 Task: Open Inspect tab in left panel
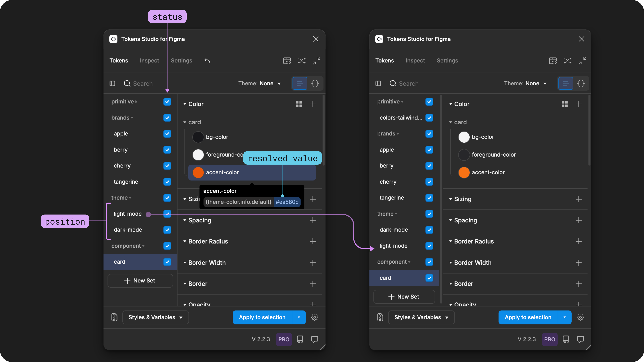coord(149,61)
